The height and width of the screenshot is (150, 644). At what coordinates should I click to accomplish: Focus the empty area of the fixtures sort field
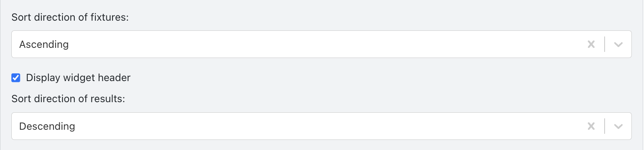coord(325,44)
